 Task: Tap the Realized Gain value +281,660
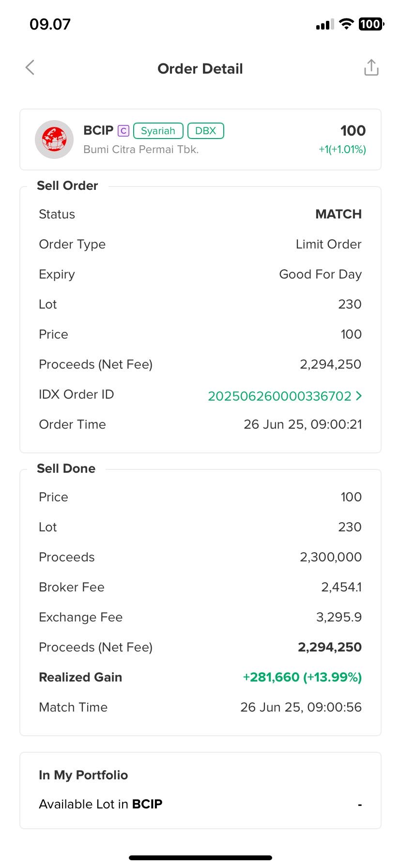coord(302,677)
